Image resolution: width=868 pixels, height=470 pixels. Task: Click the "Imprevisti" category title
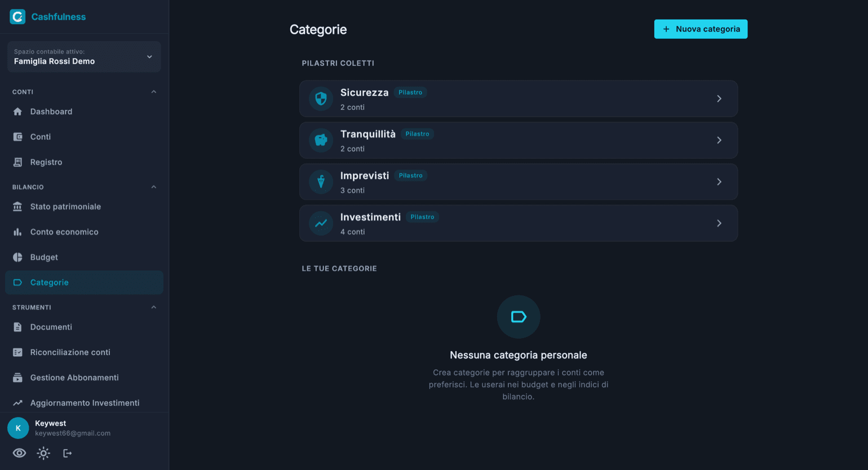pos(365,176)
